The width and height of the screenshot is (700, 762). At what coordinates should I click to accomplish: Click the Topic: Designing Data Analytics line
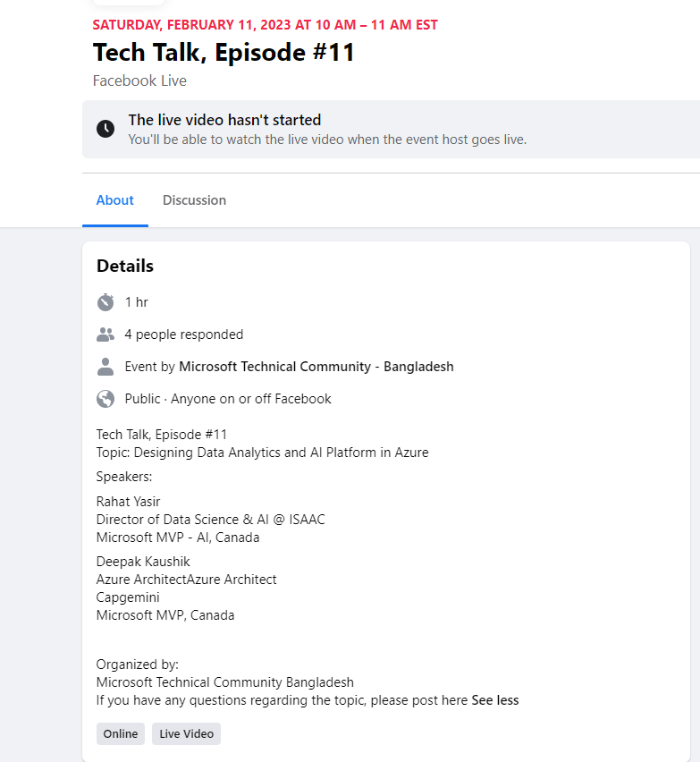262,453
